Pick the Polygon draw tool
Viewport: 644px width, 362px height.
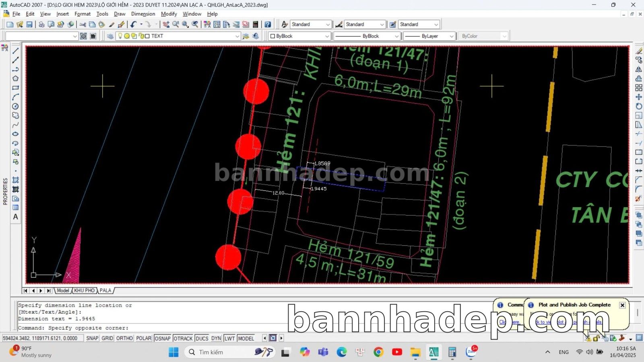point(15,78)
